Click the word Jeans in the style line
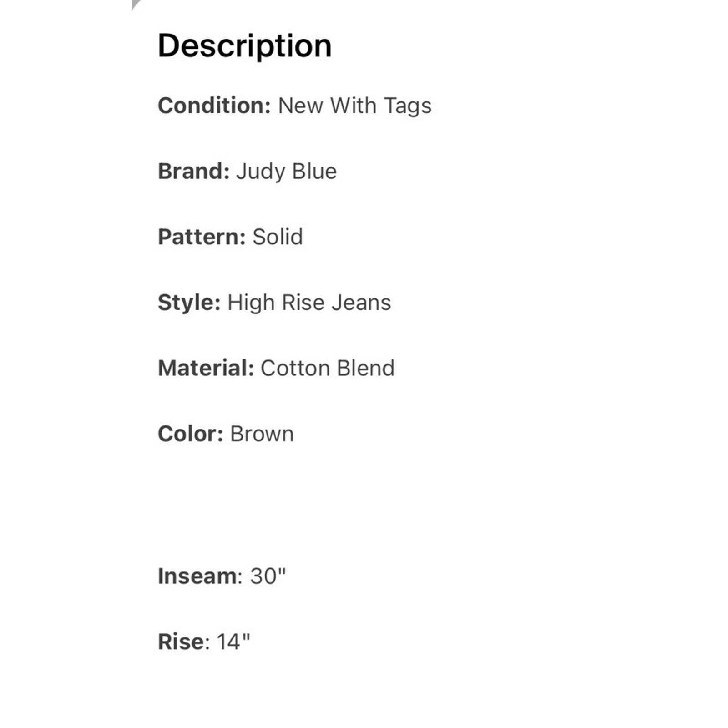728x728 pixels. coord(361,303)
